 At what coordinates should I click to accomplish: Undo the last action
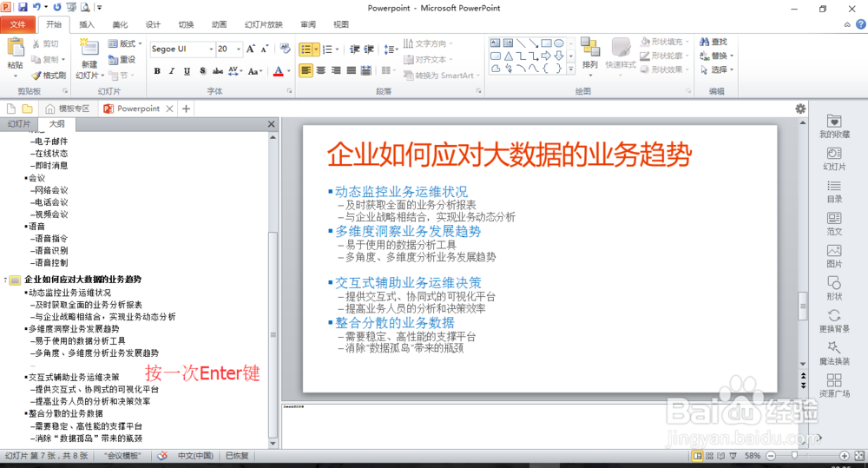(36, 7)
